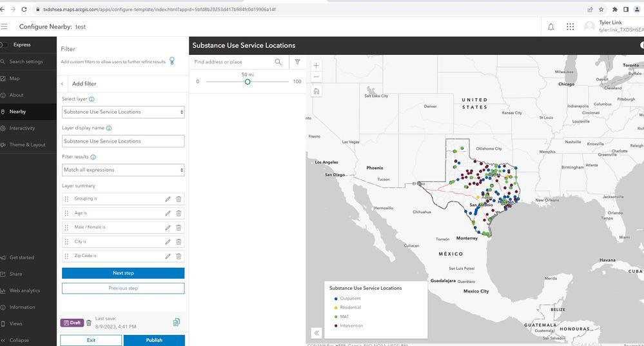Click the 50 mi distance slider handle

[x=248, y=82]
